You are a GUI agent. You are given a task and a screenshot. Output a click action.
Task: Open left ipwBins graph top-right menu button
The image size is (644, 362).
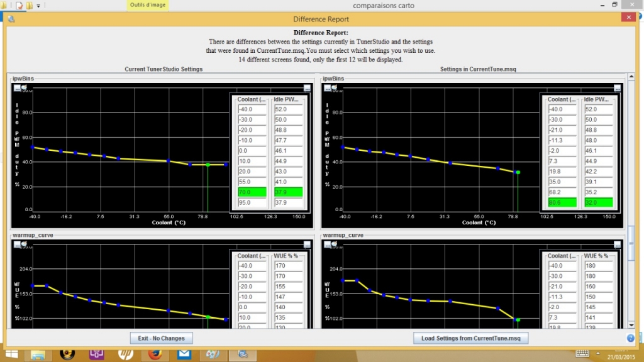(307, 88)
